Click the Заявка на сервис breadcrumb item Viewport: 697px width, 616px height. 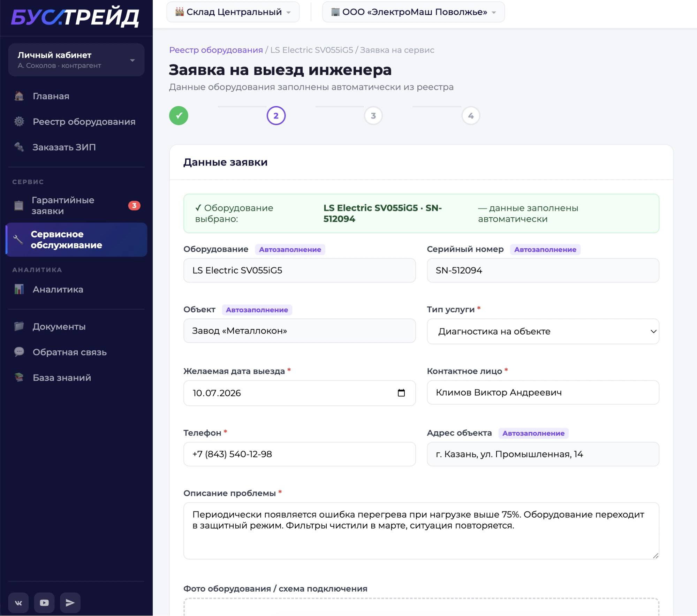click(397, 50)
